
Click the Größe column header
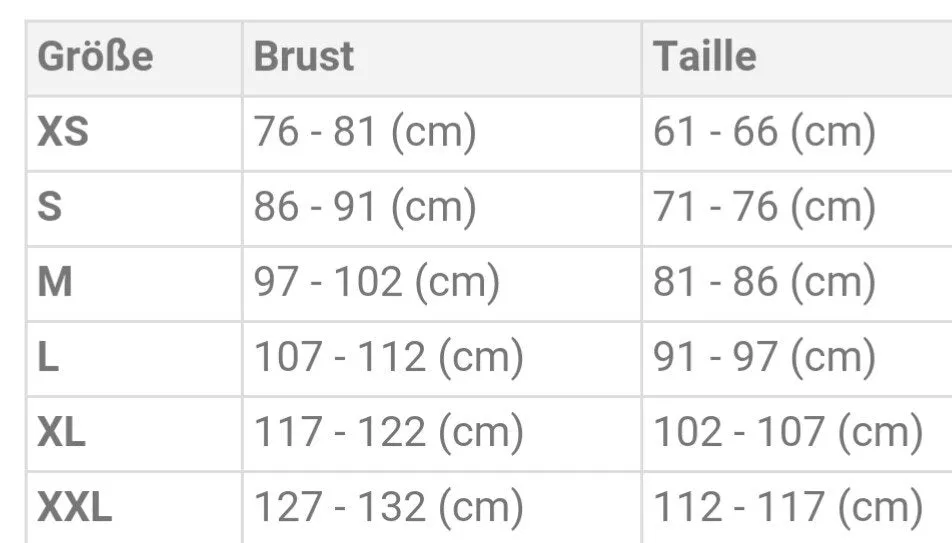(x=134, y=58)
